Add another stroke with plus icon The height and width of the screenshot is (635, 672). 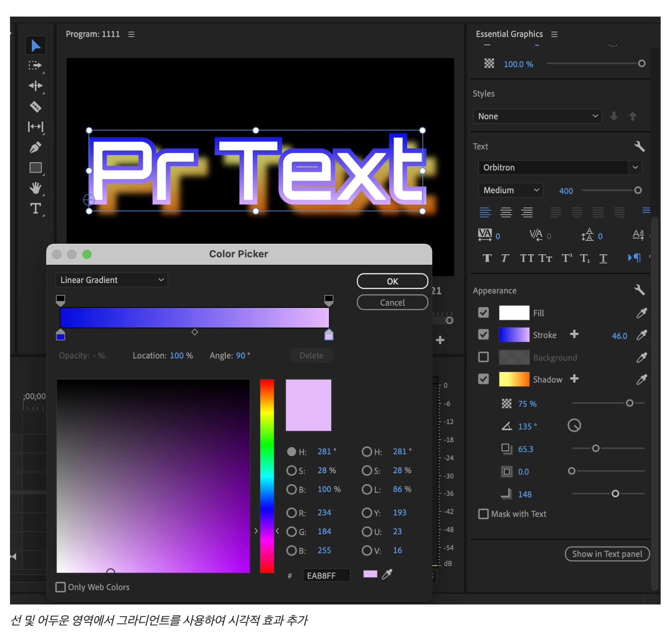click(574, 334)
